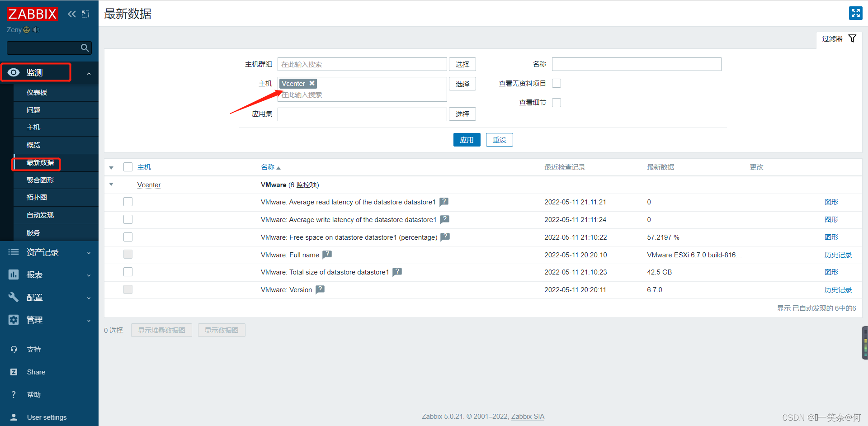Expand the 报表 menu chevron

[x=89, y=275]
